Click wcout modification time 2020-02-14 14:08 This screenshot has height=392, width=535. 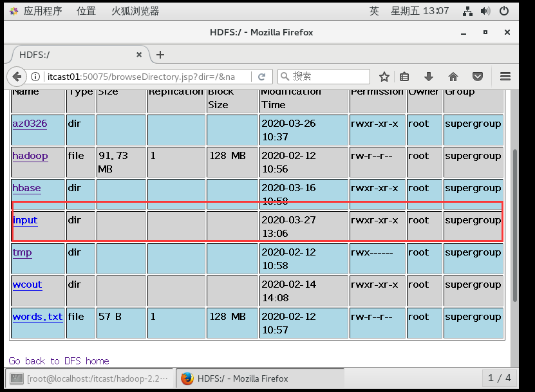(304, 291)
